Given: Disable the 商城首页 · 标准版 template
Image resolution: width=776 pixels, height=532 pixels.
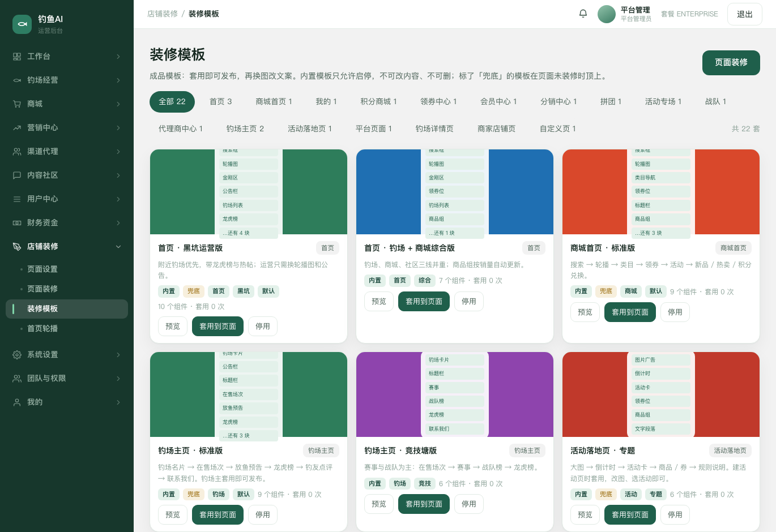Looking at the screenshot, I should coord(675,312).
